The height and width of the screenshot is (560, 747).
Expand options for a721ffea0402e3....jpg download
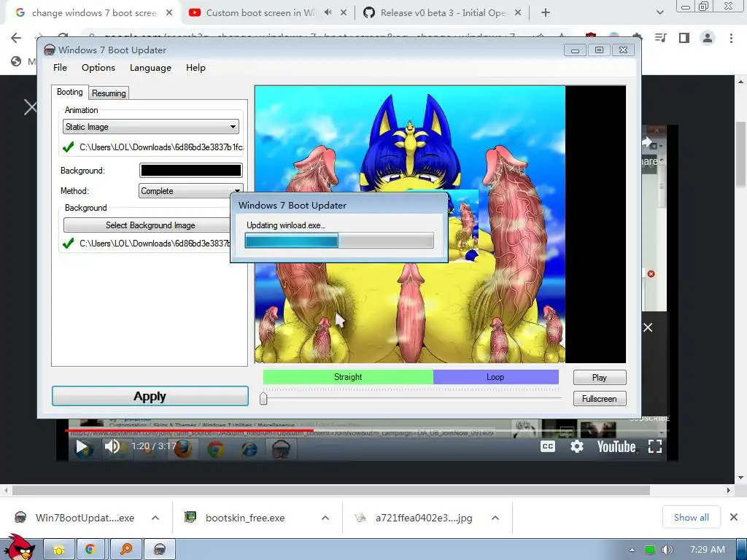pyautogui.click(x=495, y=518)
